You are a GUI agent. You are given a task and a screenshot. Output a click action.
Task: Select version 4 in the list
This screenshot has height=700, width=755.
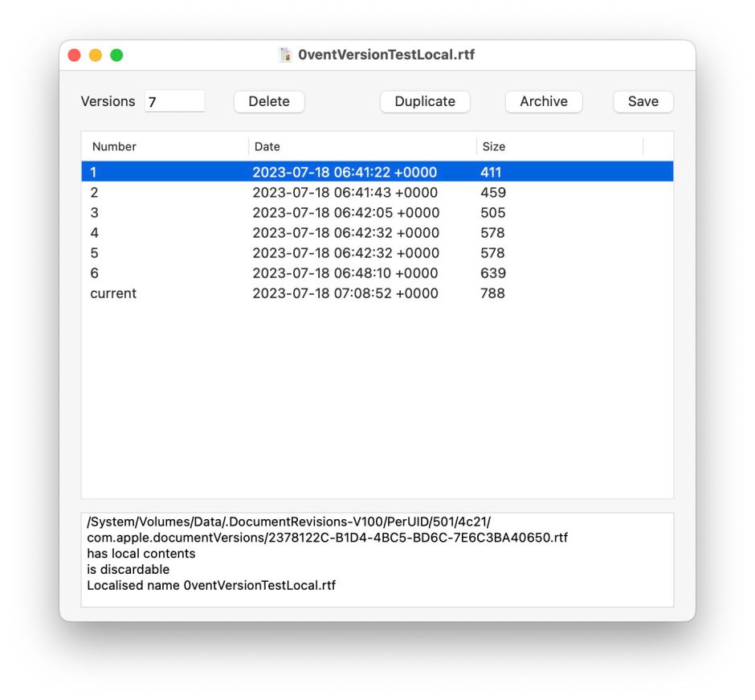click(321, 232)
